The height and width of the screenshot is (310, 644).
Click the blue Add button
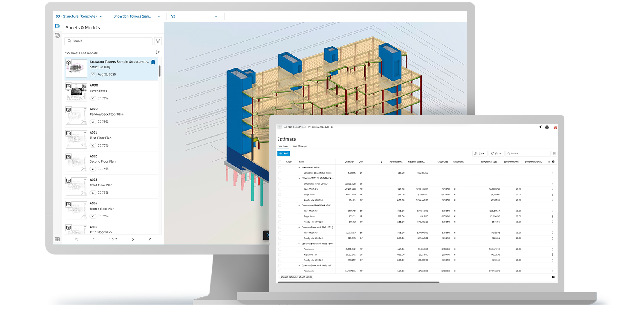point(283,154)
